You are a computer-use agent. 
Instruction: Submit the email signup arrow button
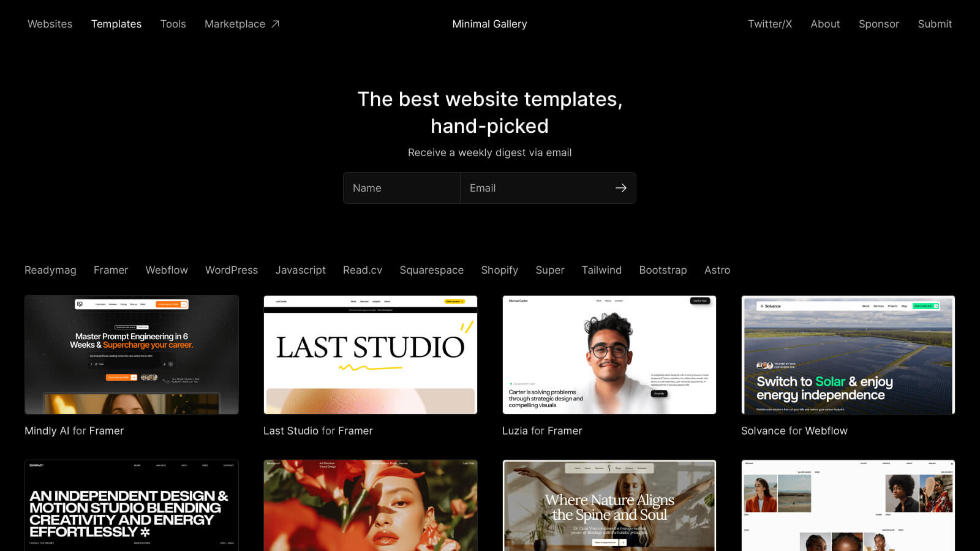[620, 188]
